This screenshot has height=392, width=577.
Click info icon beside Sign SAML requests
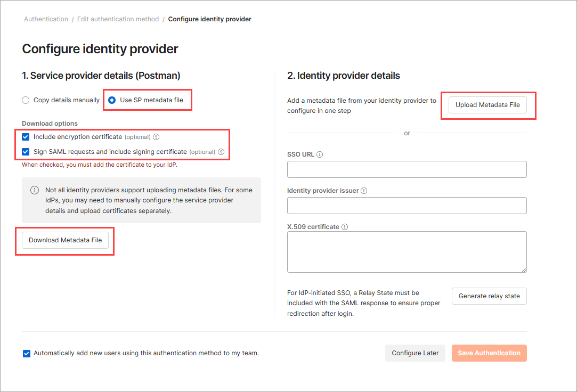221,152
